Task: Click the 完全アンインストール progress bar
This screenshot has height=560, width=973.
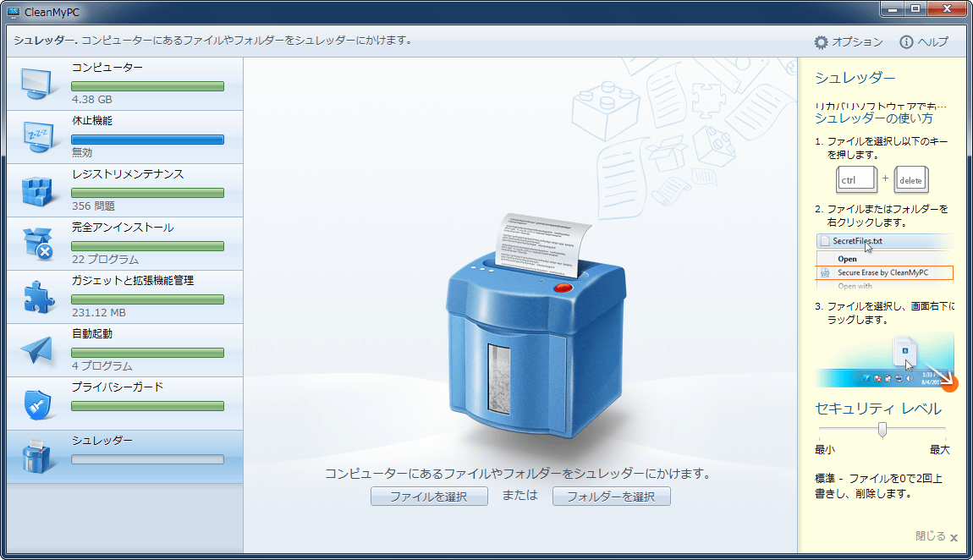Action: coord(148,246)
